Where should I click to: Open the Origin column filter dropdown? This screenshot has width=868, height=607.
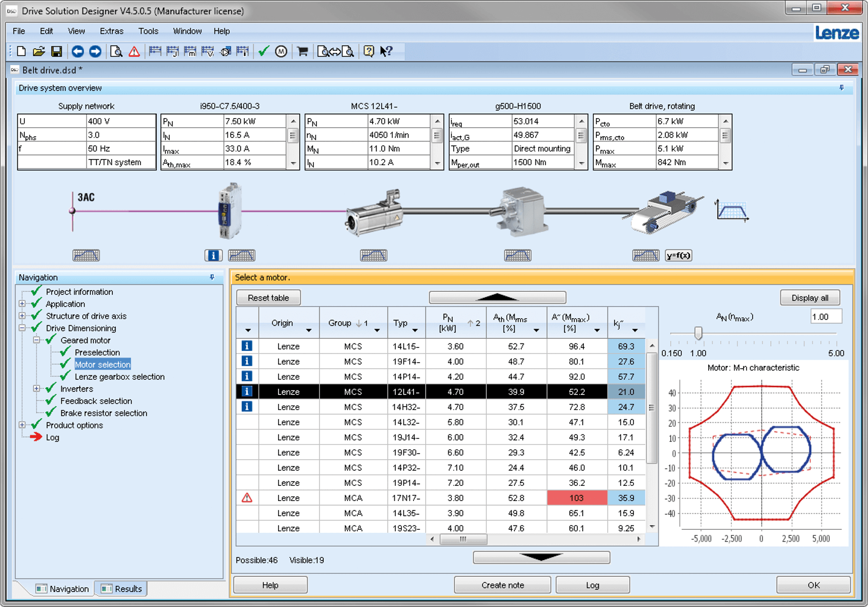click(308, 330)
